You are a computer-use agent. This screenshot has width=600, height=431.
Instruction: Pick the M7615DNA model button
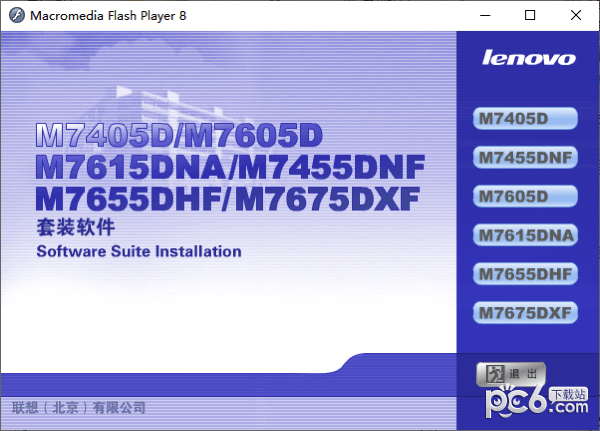click(525, 235)
